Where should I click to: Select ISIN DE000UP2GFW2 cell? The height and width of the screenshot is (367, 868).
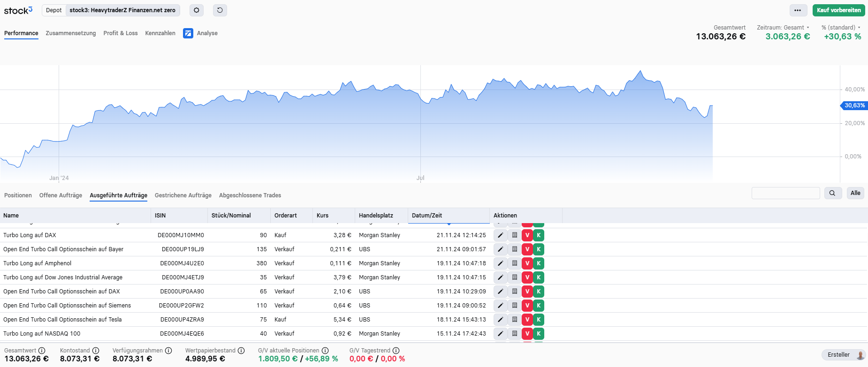tap(182, 306)
